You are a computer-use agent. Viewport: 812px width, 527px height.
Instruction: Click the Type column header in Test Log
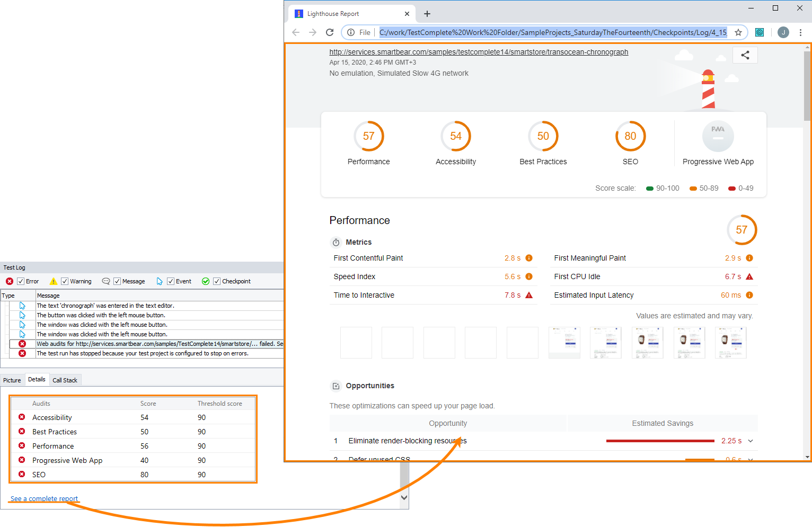[x=17, y=296]
